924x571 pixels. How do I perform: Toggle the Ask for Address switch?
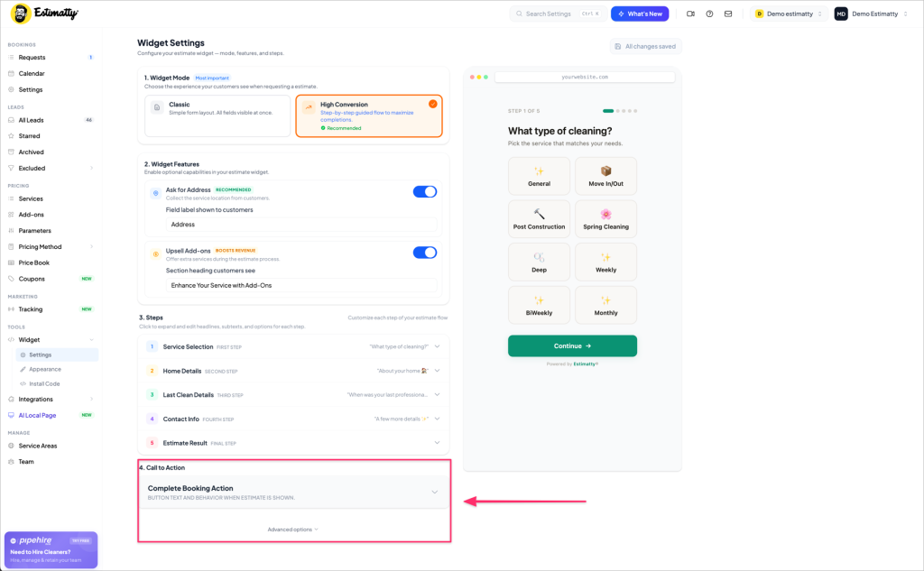[x=425, y=191]
